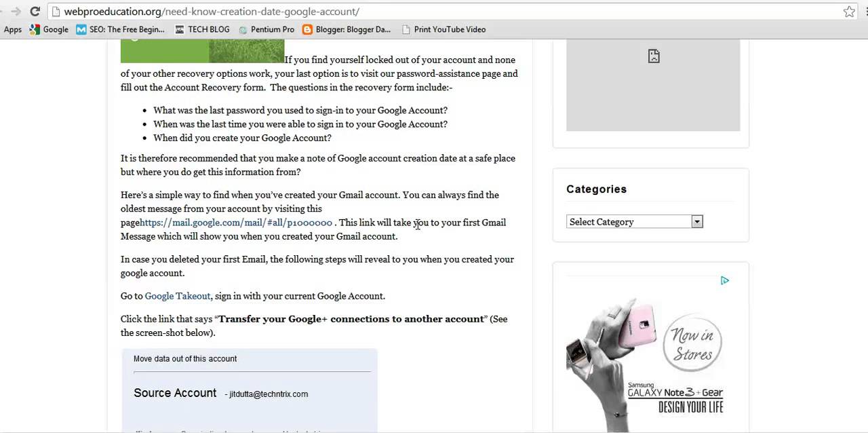The height and width of the screenshot is (433, 868).
Task: Click the text 'When did you create your Google Account?'
Action: [242, 138]
